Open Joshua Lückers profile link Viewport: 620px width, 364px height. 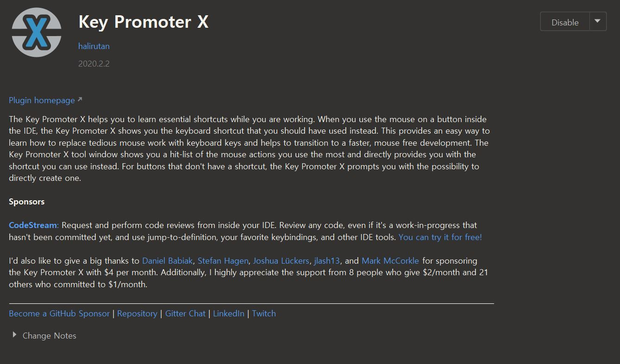[x=281, y=261]
